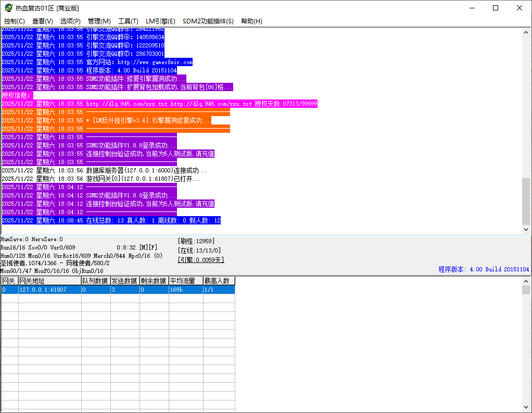
Task: Open the 选项(P) menu
Action: [70, 21]
